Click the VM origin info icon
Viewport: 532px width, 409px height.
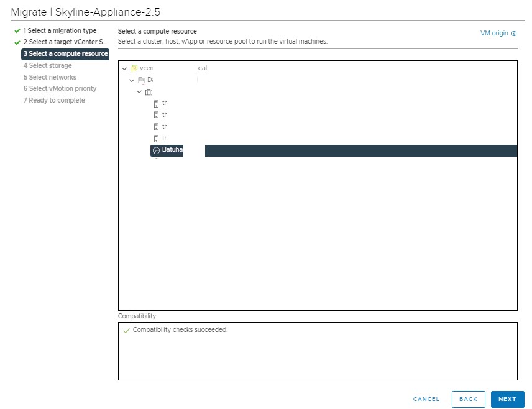(x=514, y=34)
